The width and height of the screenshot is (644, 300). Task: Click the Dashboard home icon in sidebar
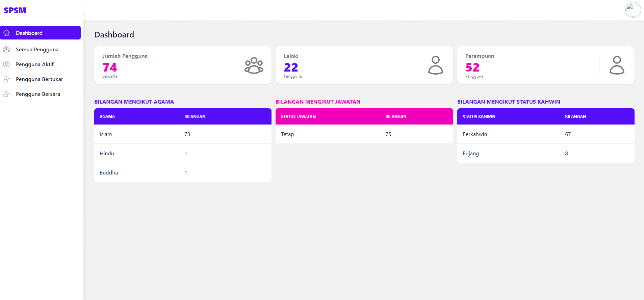[x=6, y=33]
